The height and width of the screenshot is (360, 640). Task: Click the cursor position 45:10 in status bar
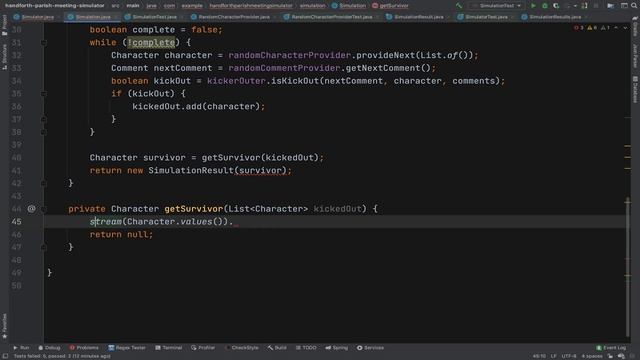pos(539,356)
